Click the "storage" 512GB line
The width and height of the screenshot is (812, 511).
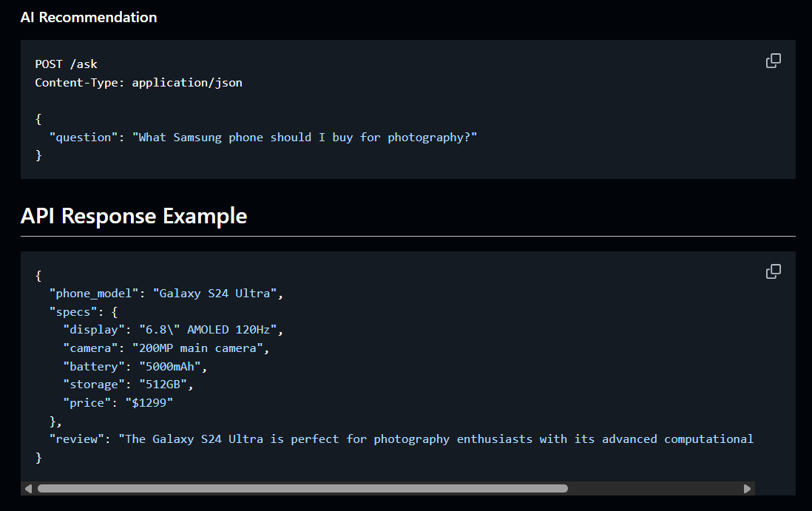tap(128, 385)
